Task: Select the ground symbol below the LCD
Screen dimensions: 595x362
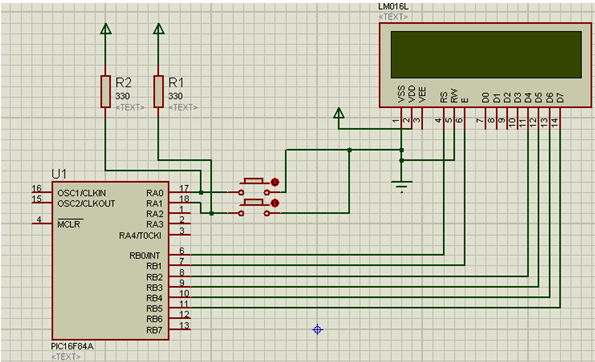Action: point(401,186)
